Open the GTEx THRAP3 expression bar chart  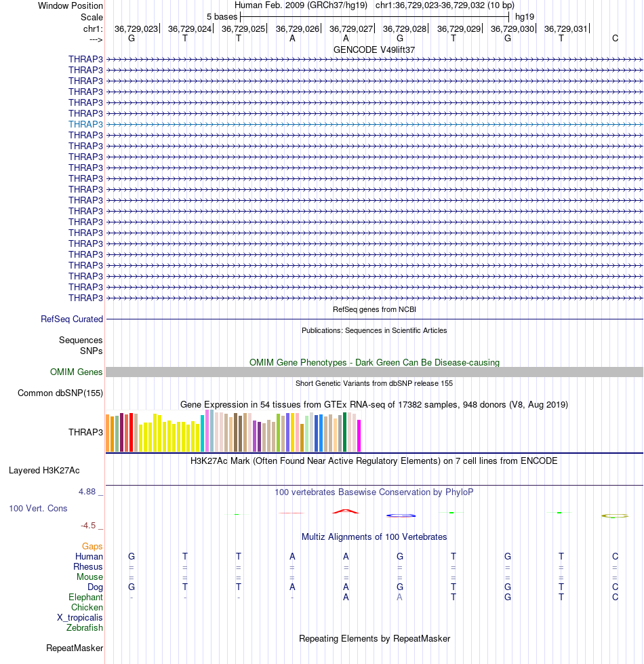[x=233, y=431]
